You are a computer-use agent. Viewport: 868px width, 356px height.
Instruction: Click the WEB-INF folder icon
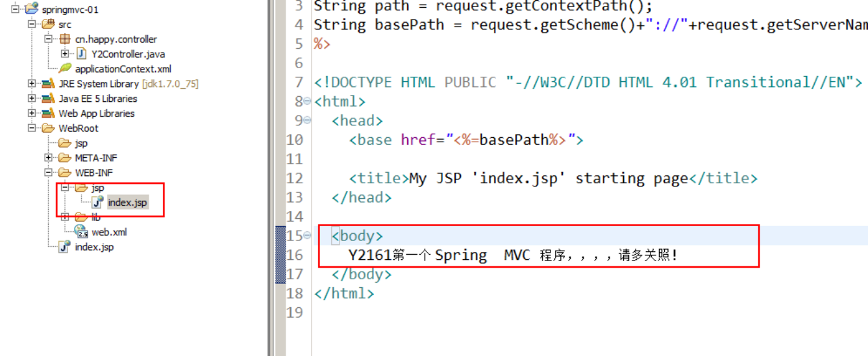point(65,172)
